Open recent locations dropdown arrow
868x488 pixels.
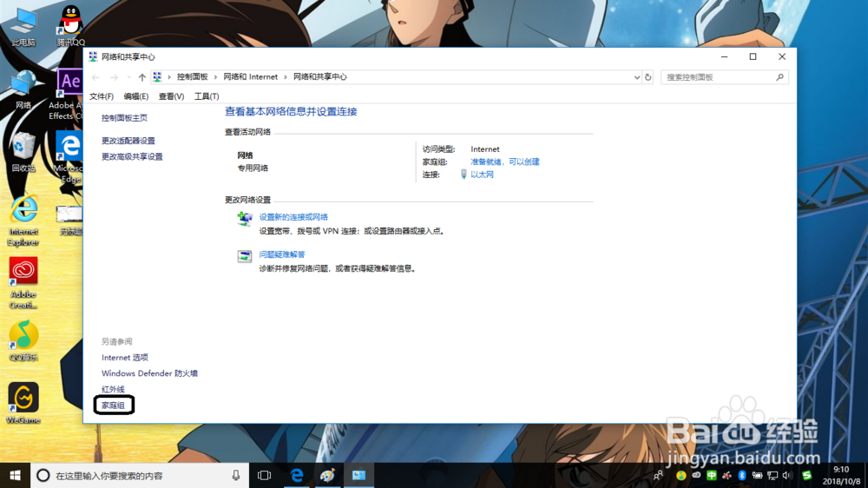(129, 77)
